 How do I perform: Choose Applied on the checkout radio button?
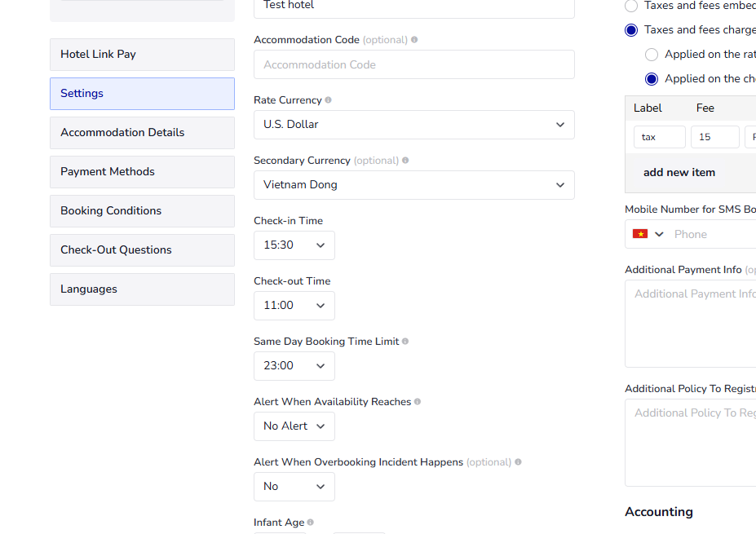click(652, 78)
